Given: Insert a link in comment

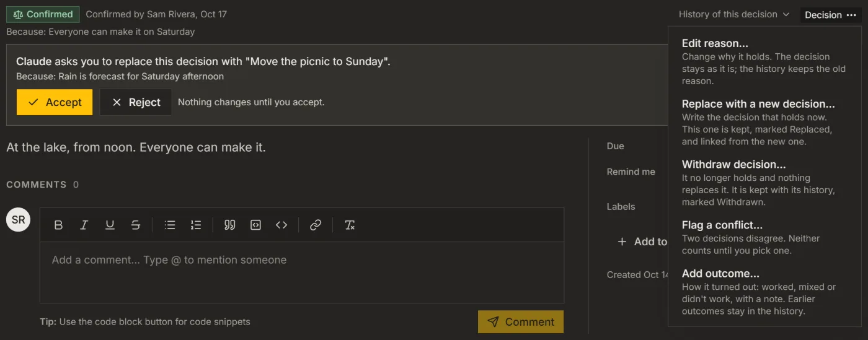Looking at the screenshot, I should (316, 225).
